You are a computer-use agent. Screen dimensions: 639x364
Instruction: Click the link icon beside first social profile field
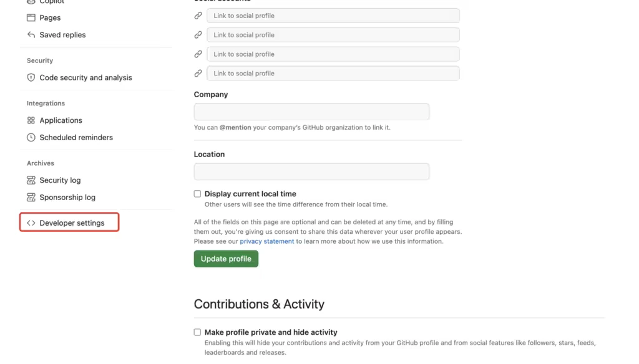[x=198, y=15]
